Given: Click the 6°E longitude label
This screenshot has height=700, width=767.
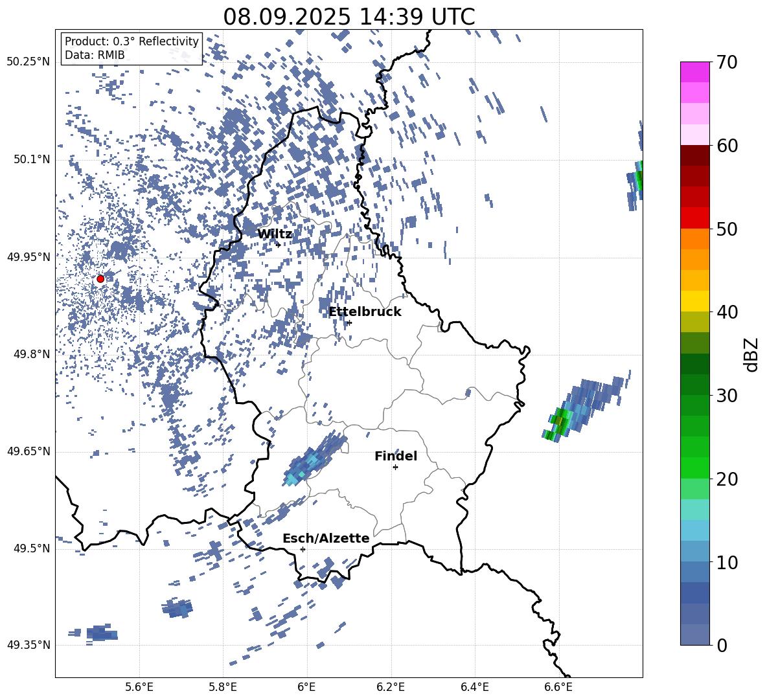Looking at the screenshot, I should click(306, 687).
